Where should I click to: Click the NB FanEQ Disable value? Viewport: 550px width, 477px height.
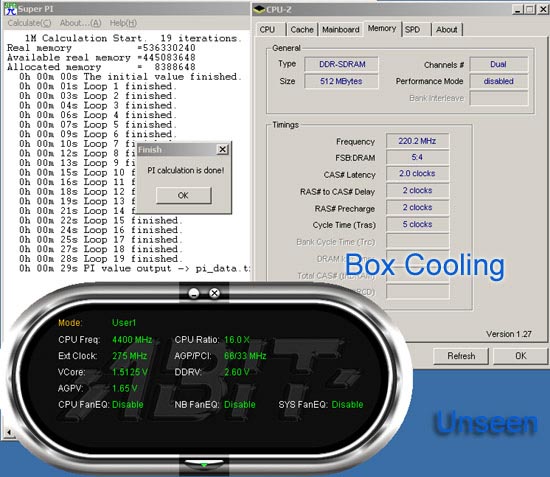pyautogui.click(x=240, y=404)
